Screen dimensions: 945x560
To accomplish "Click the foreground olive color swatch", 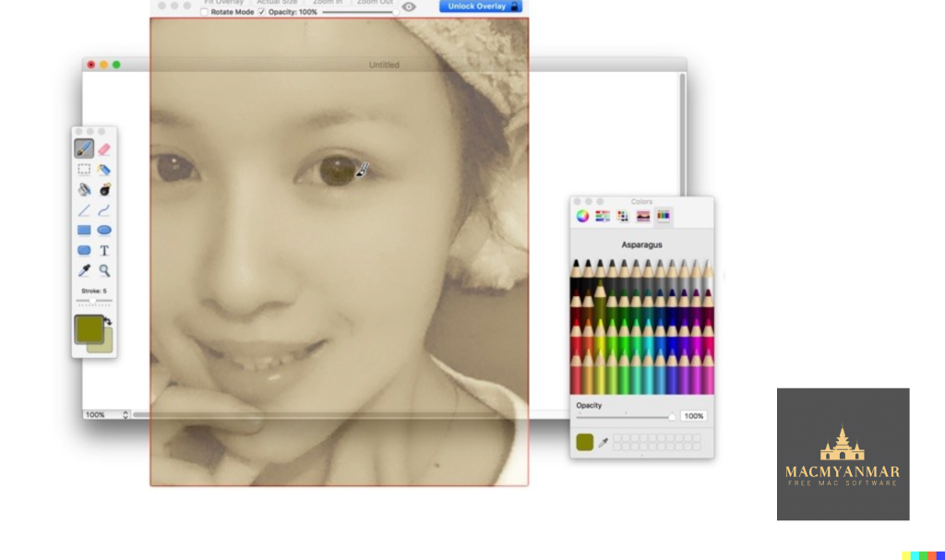I will [89, 329].
